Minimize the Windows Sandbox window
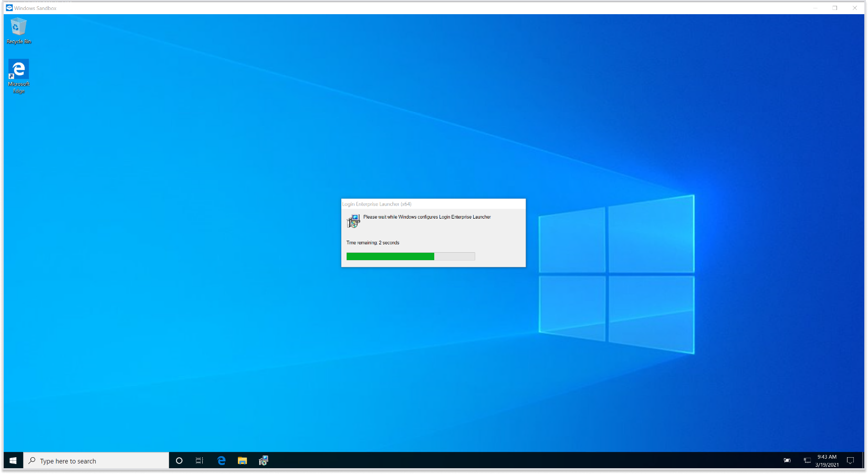Screen dimensions: 868x474 (x=815, y=8)
